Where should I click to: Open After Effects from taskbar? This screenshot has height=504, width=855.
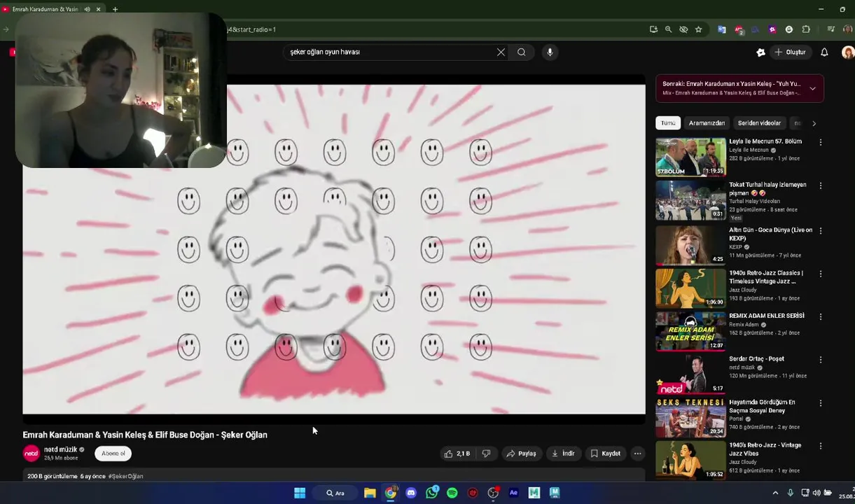pos(513,493)
